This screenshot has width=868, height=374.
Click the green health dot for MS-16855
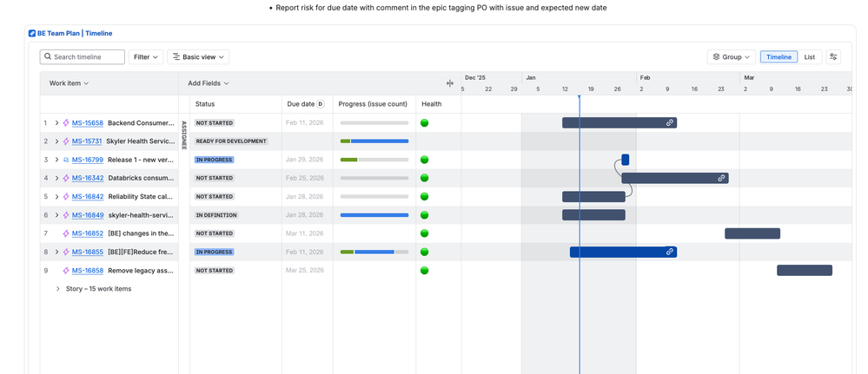[x=425, y=252]
